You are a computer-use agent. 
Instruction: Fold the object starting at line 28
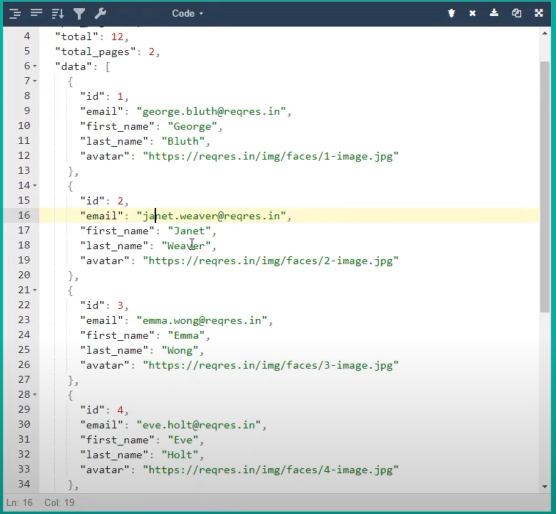click(x=35, y=395)
